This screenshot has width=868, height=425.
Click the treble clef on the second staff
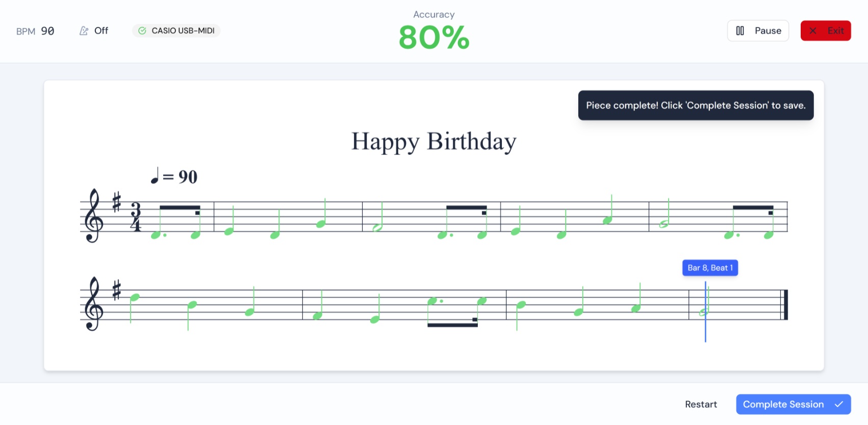click(x=94, y=304)
